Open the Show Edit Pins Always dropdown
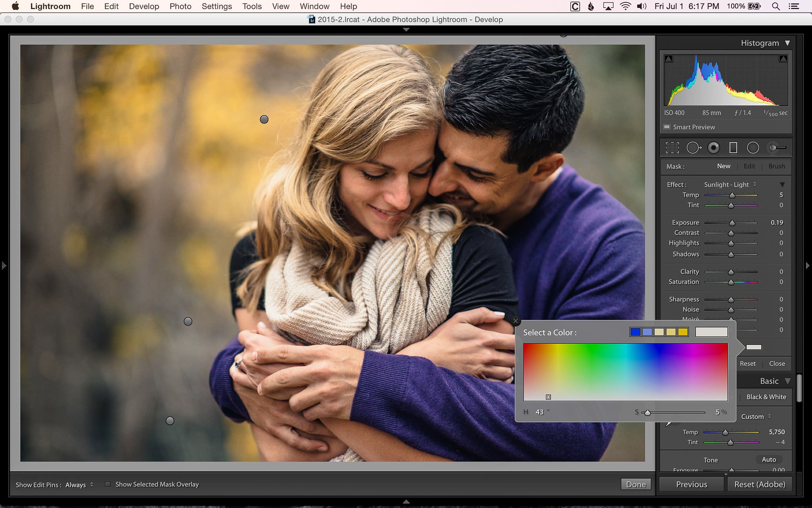Screen dimensions: 812x508 pos(79,485)
